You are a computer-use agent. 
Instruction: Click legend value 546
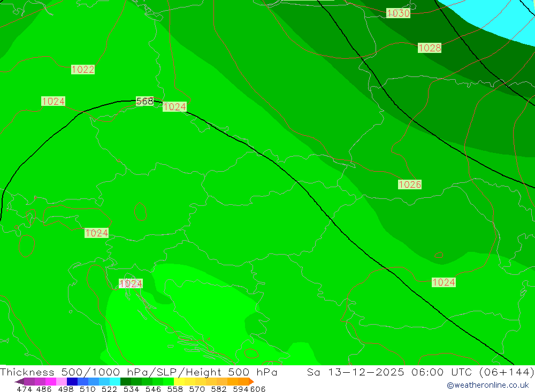click(x=153, y=389)
